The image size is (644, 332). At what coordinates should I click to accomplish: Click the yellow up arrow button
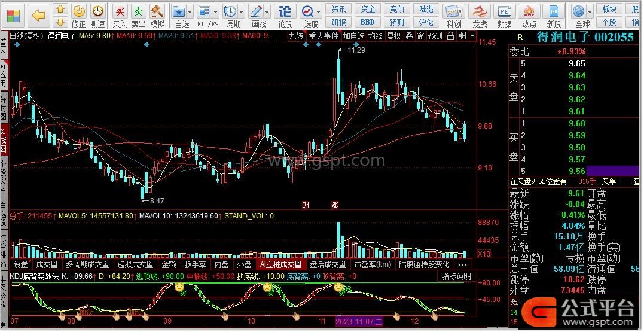tap(60, 9)
